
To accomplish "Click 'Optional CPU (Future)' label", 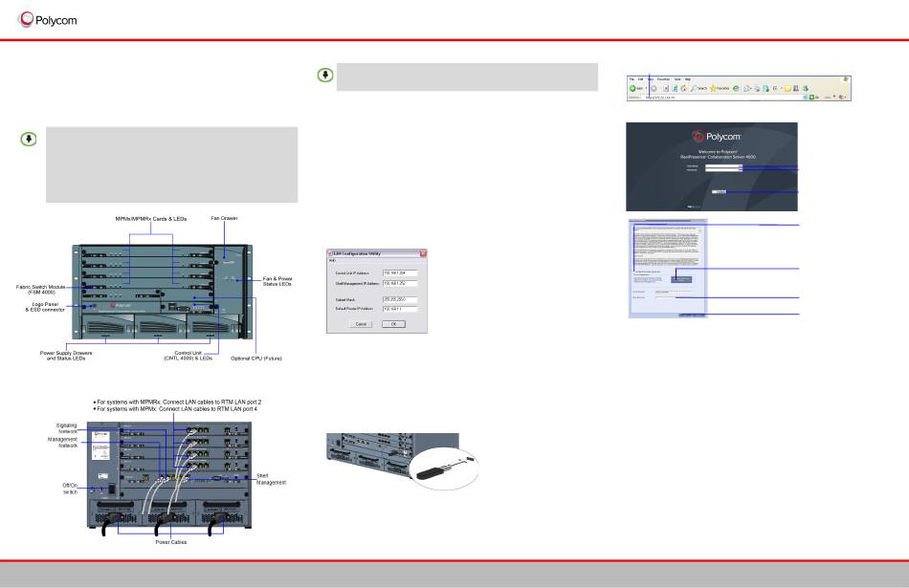I will click(x=256, y=359).
